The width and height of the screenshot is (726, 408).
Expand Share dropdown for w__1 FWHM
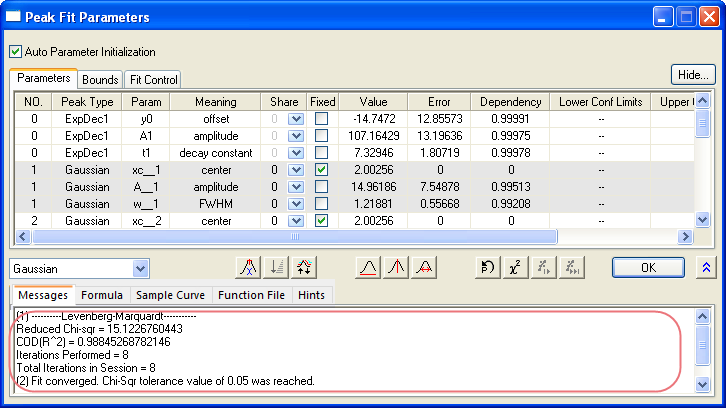295,204
